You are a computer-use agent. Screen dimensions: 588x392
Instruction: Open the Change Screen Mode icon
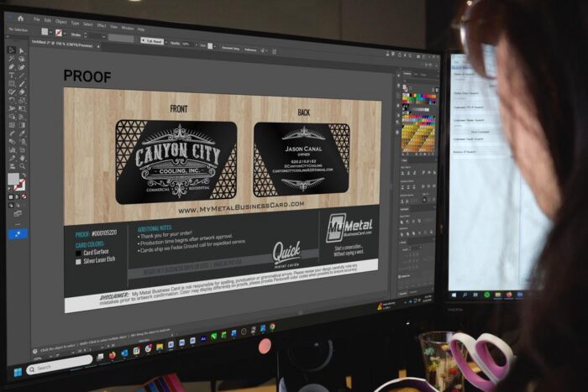point(18,213)
